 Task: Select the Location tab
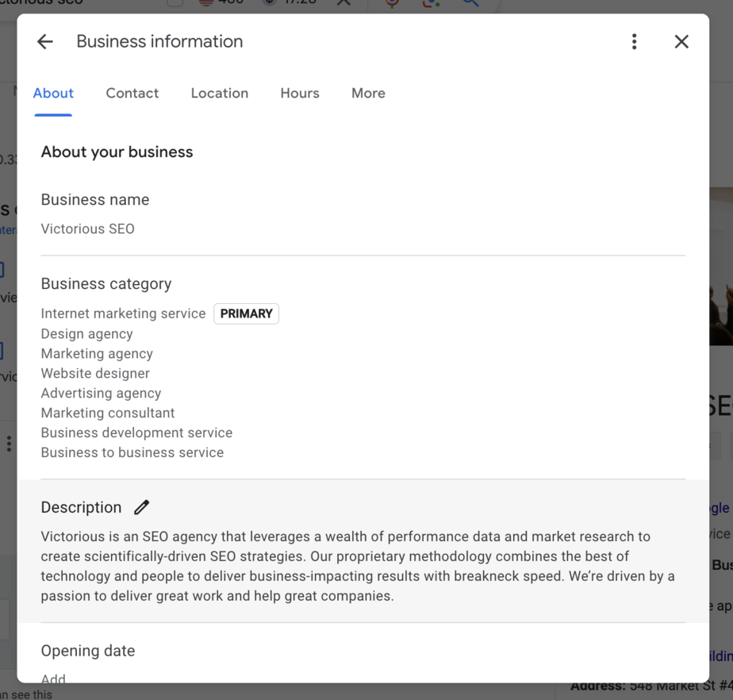point(220,93)
